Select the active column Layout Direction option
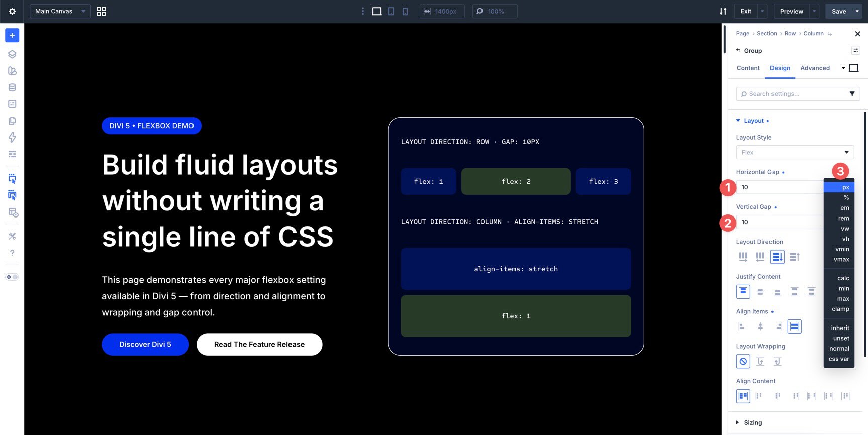868x435 pixels. [778, 257]
